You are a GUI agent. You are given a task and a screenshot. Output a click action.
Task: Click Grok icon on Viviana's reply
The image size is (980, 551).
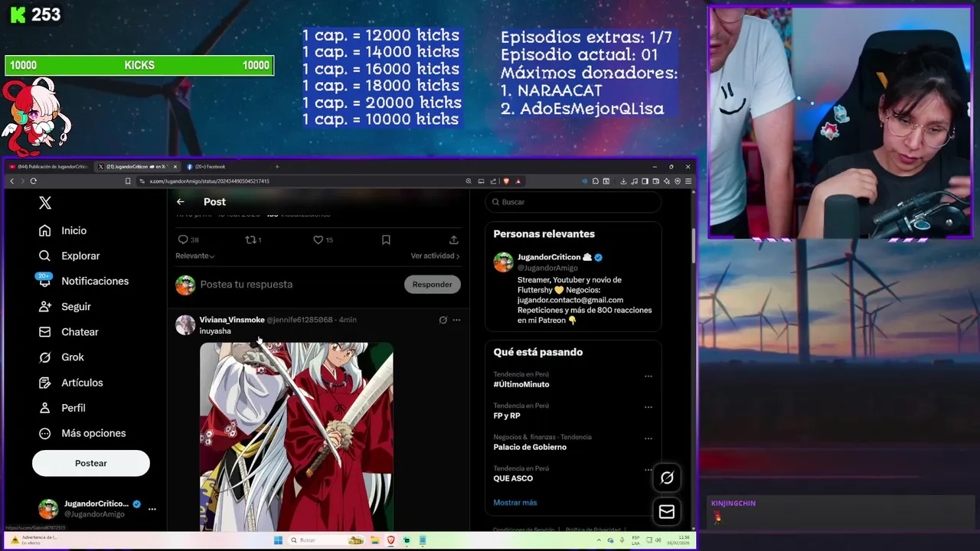(x=443, y=320)
